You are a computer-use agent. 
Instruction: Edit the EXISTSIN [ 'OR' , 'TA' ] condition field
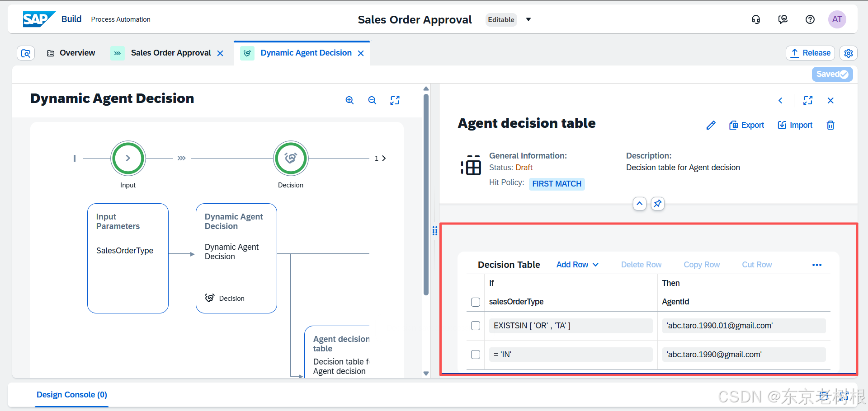571,326
